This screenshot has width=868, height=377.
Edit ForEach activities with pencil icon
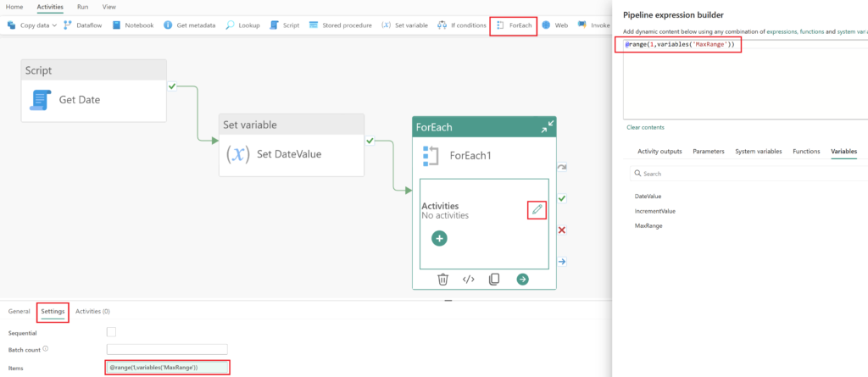[537, 209]
